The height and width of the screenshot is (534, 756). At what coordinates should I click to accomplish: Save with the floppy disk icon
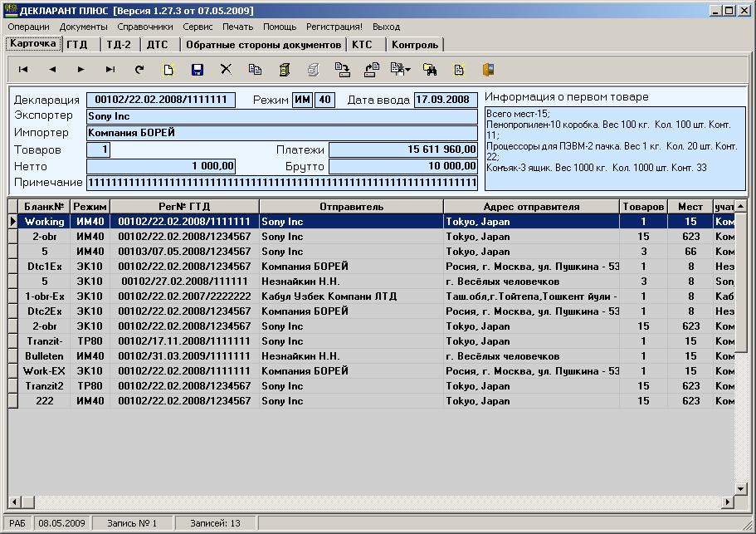198,70
